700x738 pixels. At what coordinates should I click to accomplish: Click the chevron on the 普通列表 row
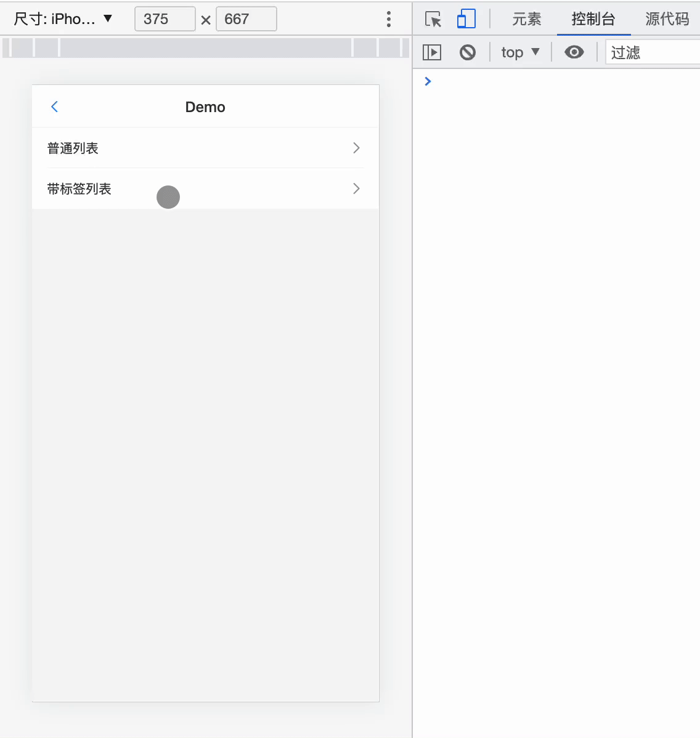pos(356,148)
